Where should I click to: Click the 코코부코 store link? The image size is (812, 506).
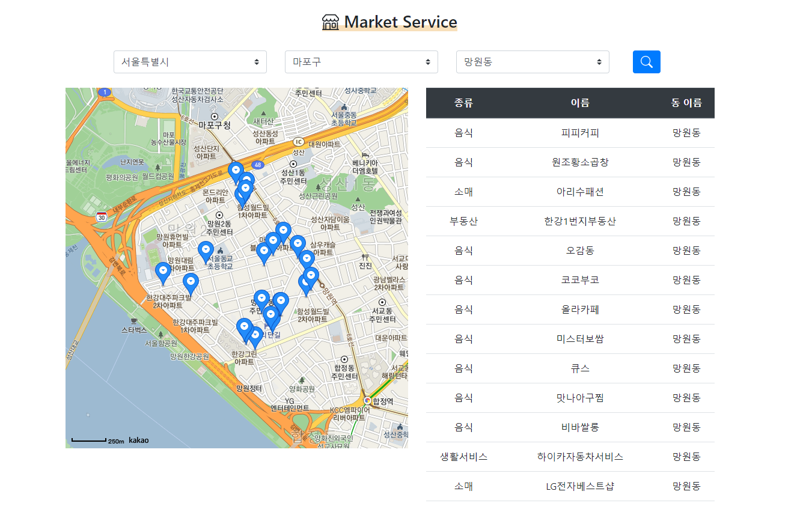(579, 280)
